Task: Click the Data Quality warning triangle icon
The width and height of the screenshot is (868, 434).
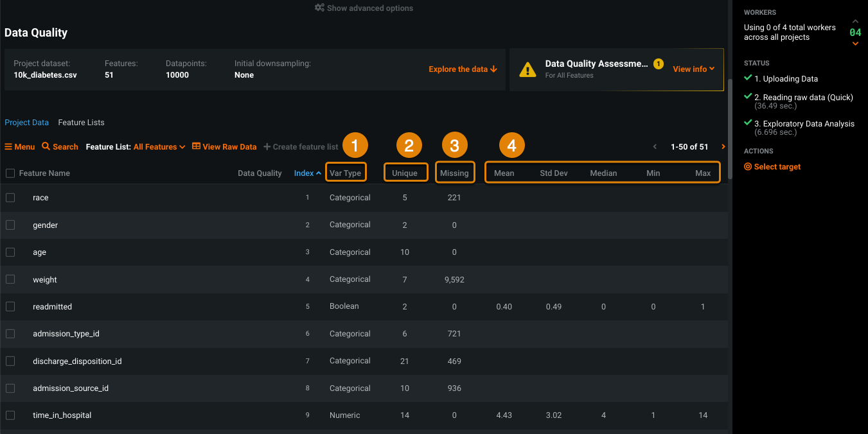Action: pyautogui.click(x=527, y=69)
